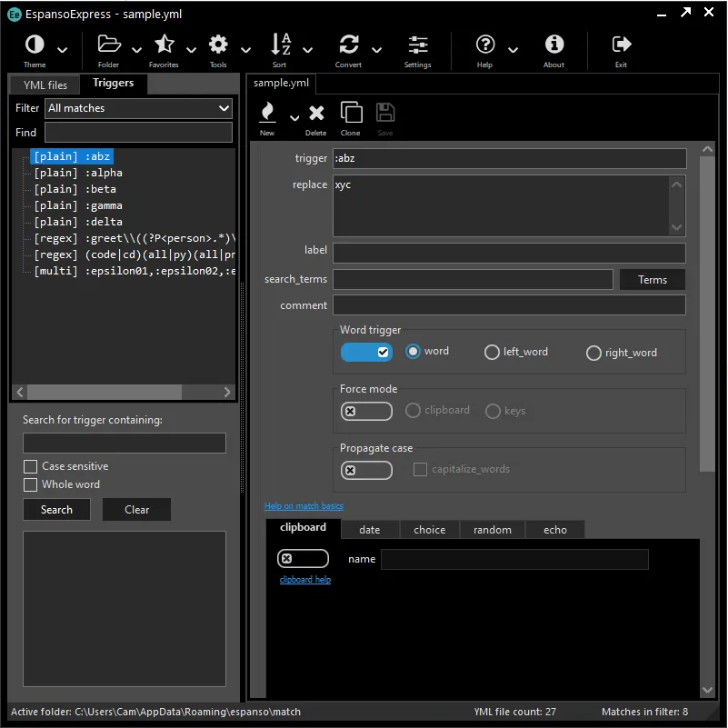Click the trigger list horizontal scrollbar
728x728 pixels.
104,392
